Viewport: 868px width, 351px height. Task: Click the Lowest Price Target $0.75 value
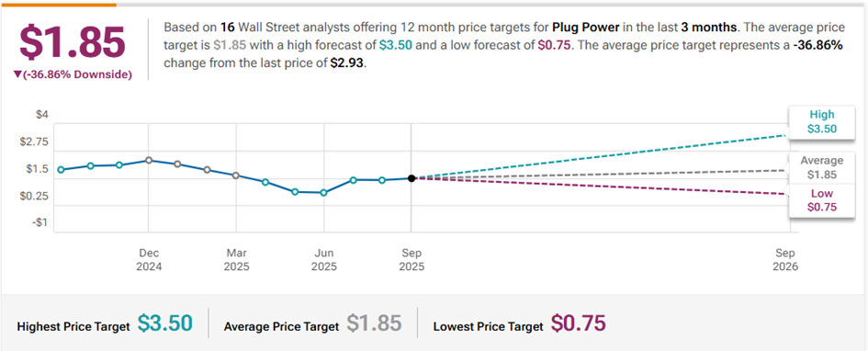coord(579,323)
